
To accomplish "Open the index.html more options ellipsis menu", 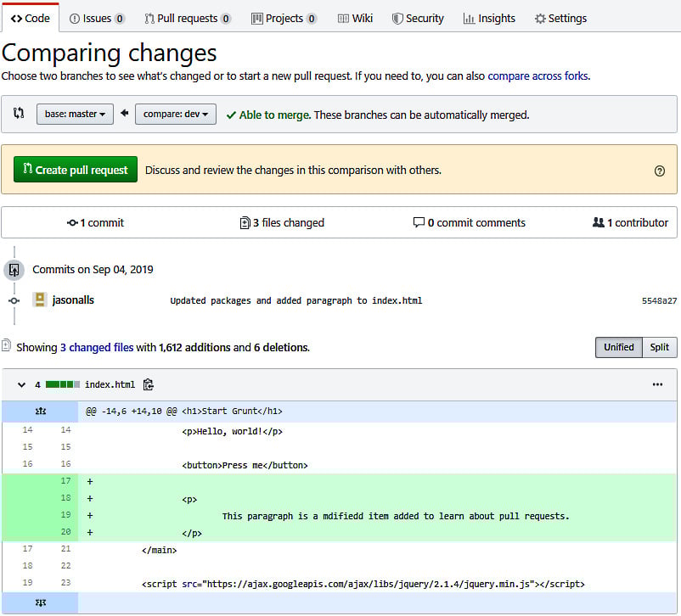I will pos(657,384).
